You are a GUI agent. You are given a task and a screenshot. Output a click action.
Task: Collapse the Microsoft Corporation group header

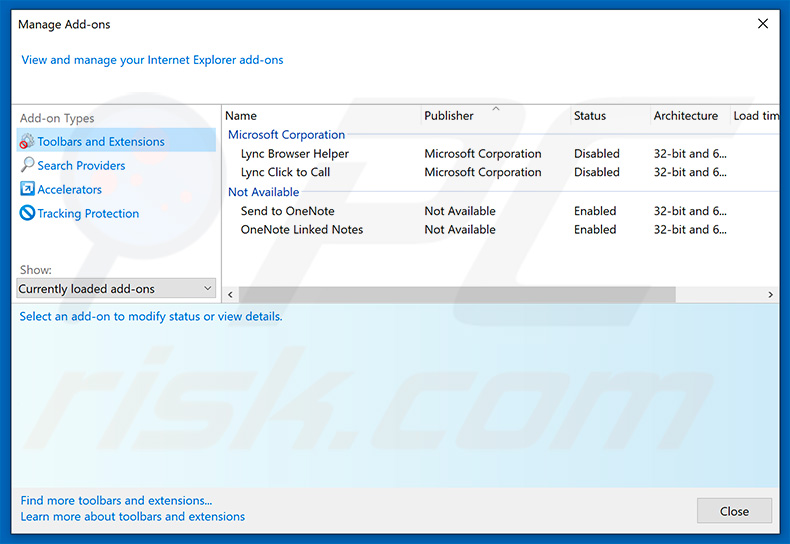[x=286, y=135]
